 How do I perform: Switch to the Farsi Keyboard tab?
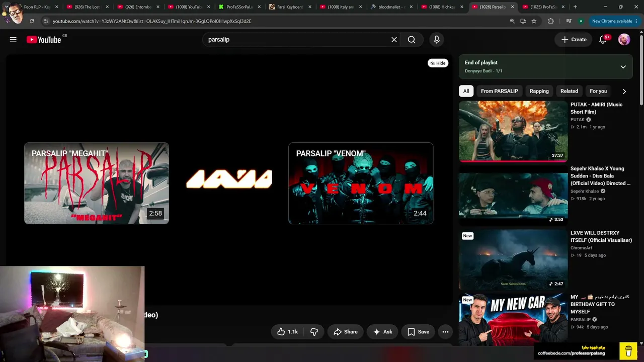click(x=290, y=7)
